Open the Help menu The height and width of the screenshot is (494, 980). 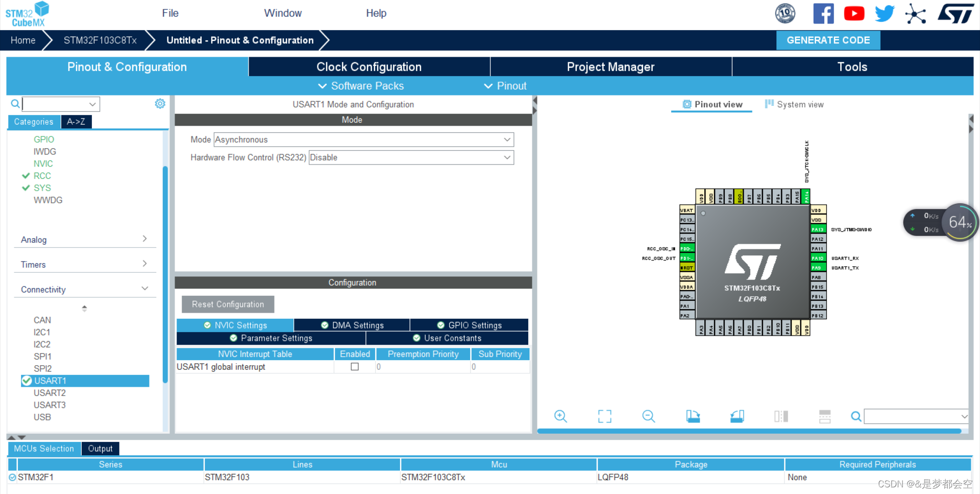(x=376, y=13)
